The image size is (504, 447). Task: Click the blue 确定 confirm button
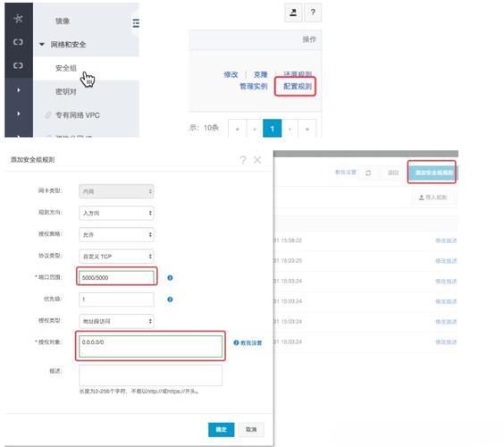pos(221,429)
